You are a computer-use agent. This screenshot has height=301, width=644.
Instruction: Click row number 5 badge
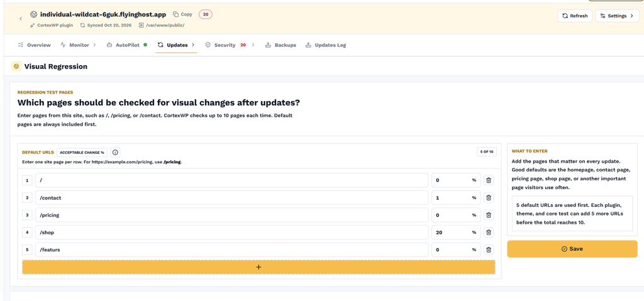[27, 249]
